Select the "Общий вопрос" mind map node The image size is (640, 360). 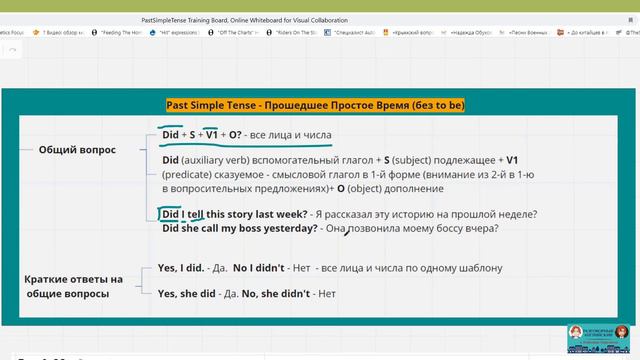tap(77, 150)
